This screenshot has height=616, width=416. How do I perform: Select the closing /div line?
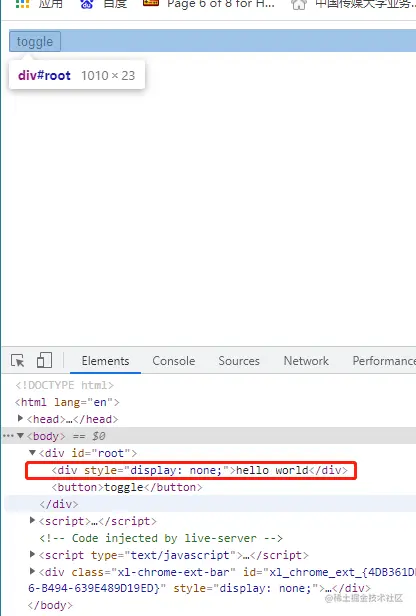click(59, 504)
